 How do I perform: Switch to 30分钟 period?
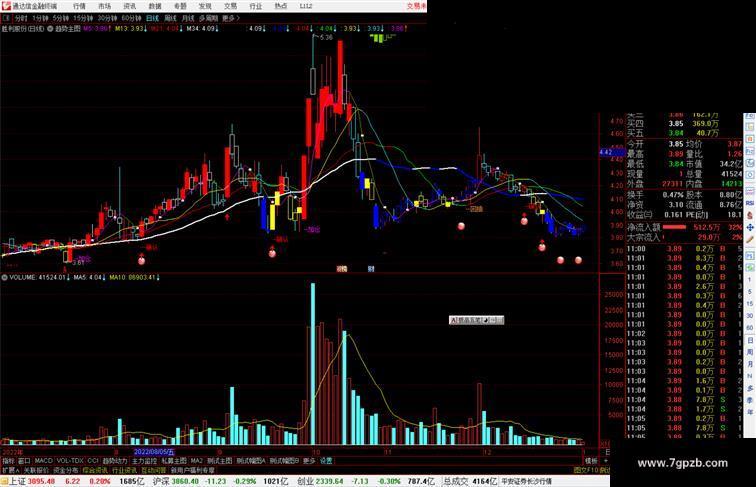tap(107, 18)
